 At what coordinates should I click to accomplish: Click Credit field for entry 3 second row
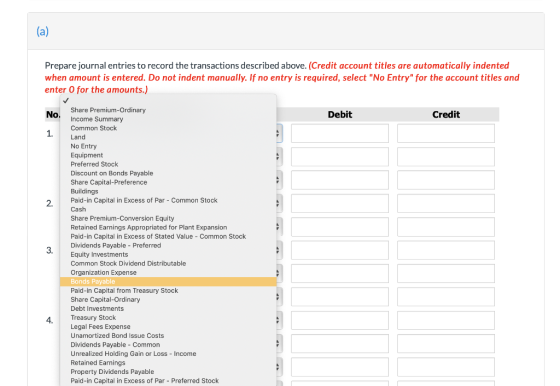click(446, 274)
